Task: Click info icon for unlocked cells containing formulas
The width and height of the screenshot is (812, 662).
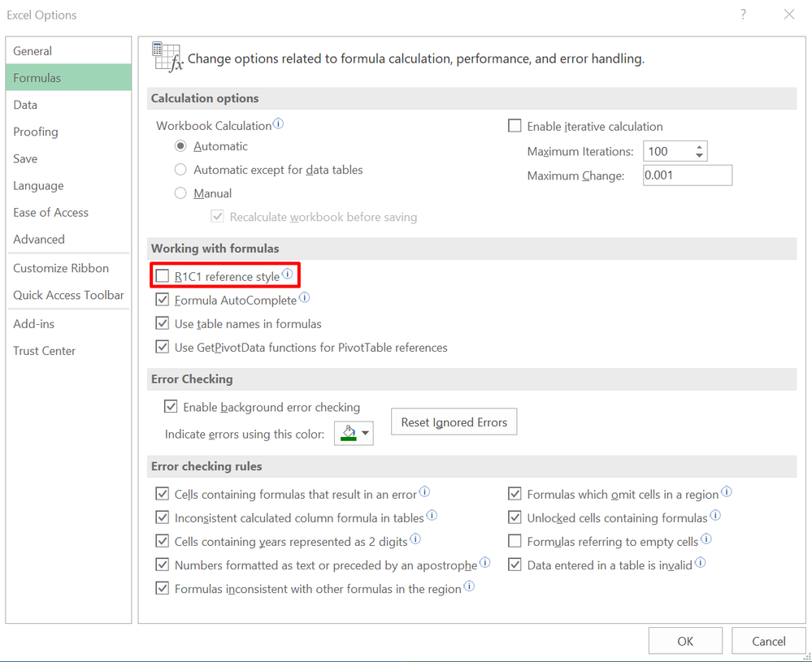Action: coord(715,515)
